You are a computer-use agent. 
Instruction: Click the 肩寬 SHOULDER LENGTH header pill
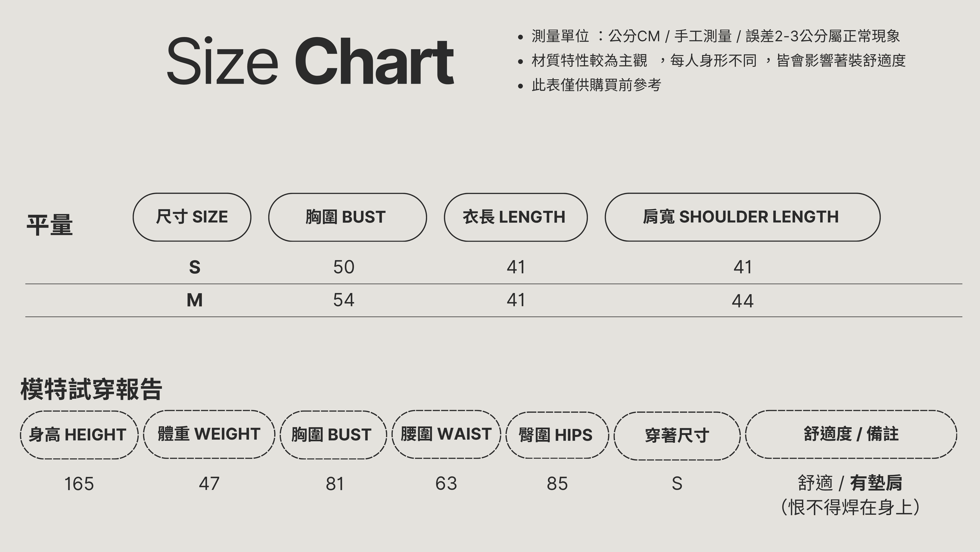[742, 217]
